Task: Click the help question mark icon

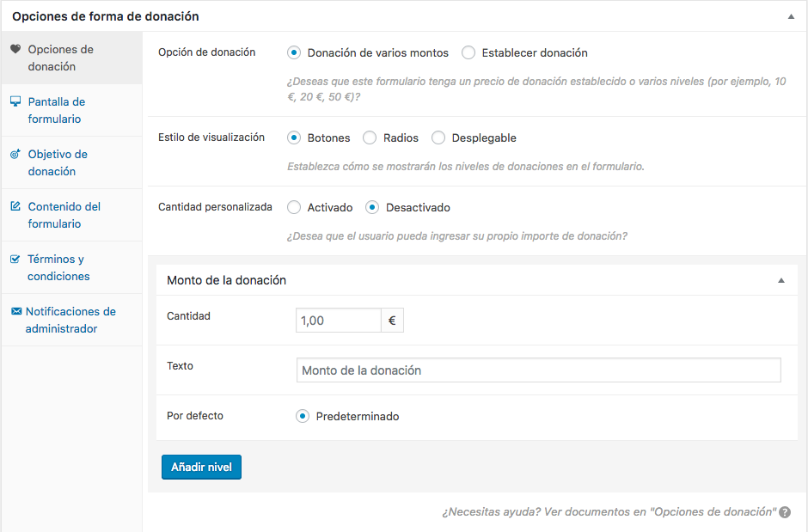Action: coord(785,512)
